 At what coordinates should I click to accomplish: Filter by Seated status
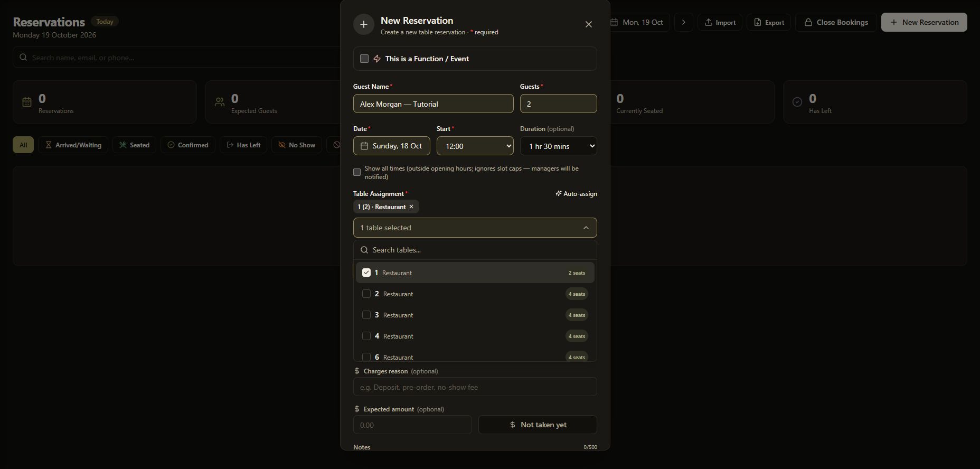[134, 145]
